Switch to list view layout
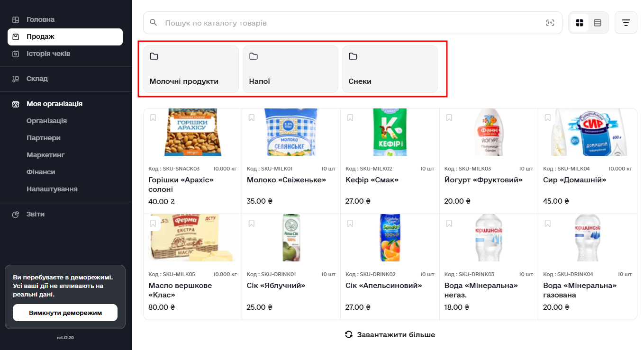Image resolution: width=644 pixels, height=350 pixels. coord(597,22)
